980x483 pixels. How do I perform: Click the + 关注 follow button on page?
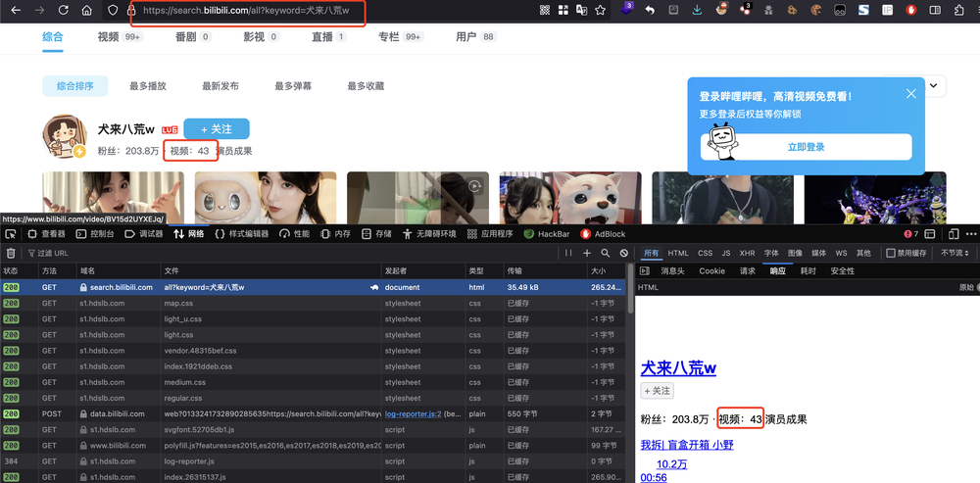click(217, 128)
